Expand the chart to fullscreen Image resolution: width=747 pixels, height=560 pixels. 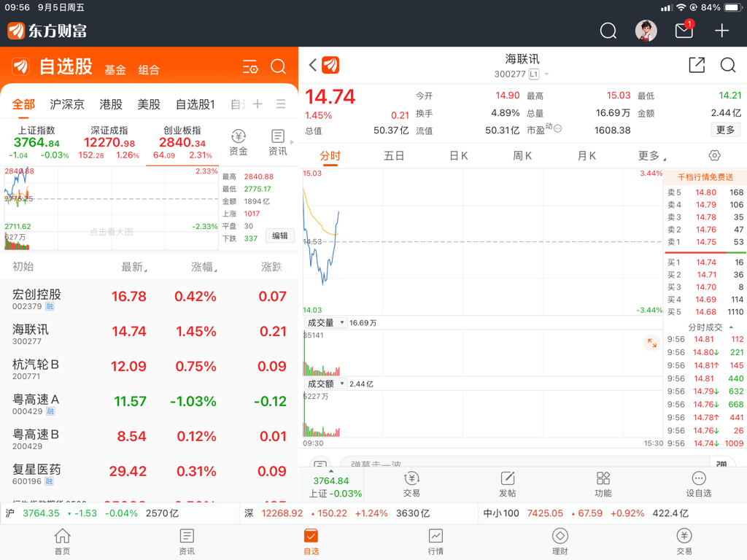point(651,343)
